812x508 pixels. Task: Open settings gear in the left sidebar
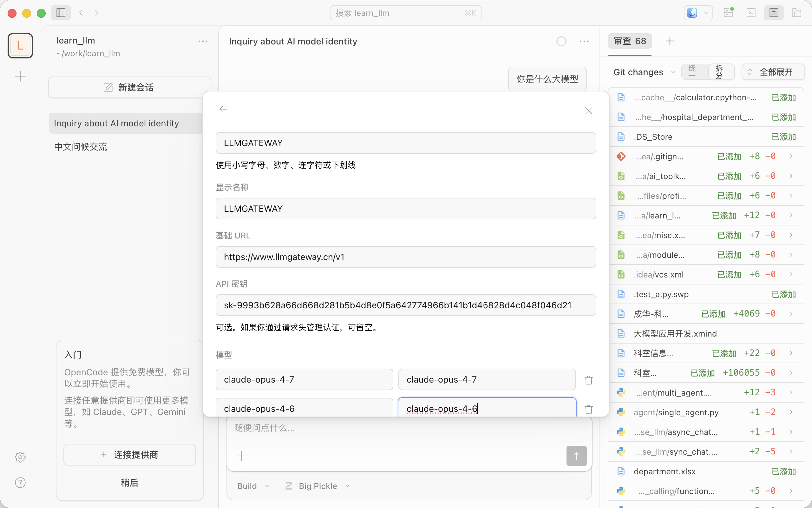coord(20,457)
